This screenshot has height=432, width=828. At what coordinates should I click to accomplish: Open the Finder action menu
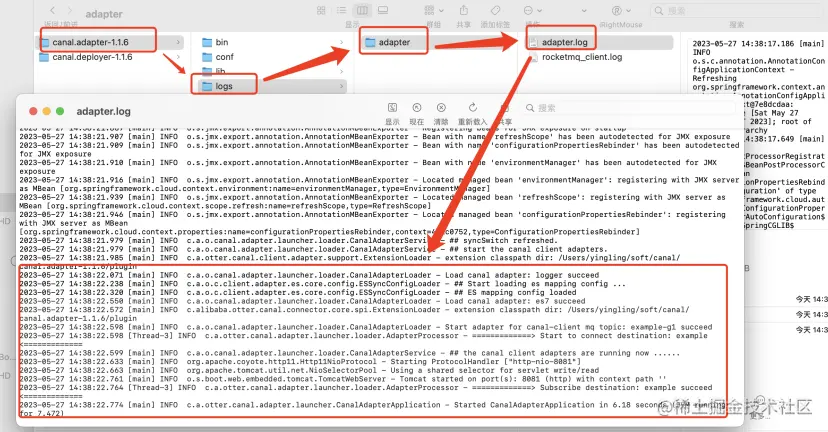532,11
